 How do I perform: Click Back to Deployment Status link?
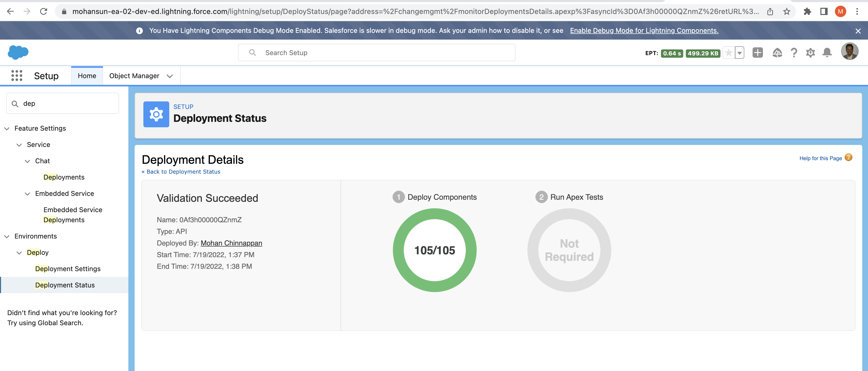coord(181,172)
